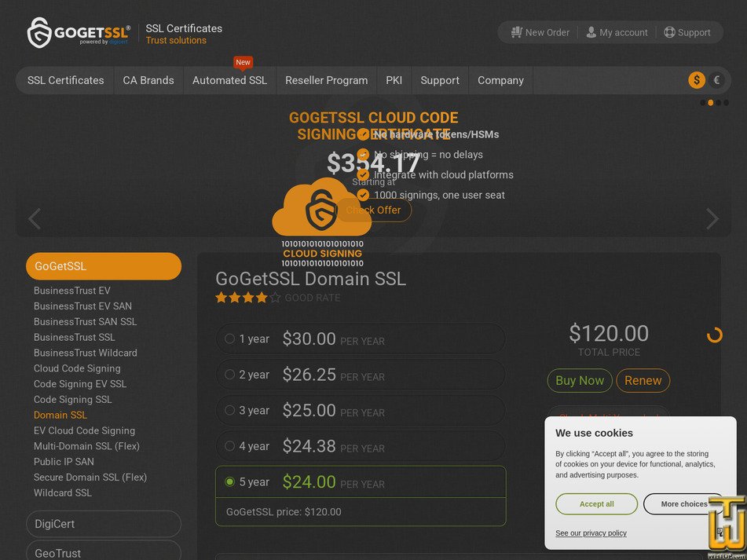Open Multi-Domain SSL (Flex) product
747x560 pixels.
tap(86, 446)
